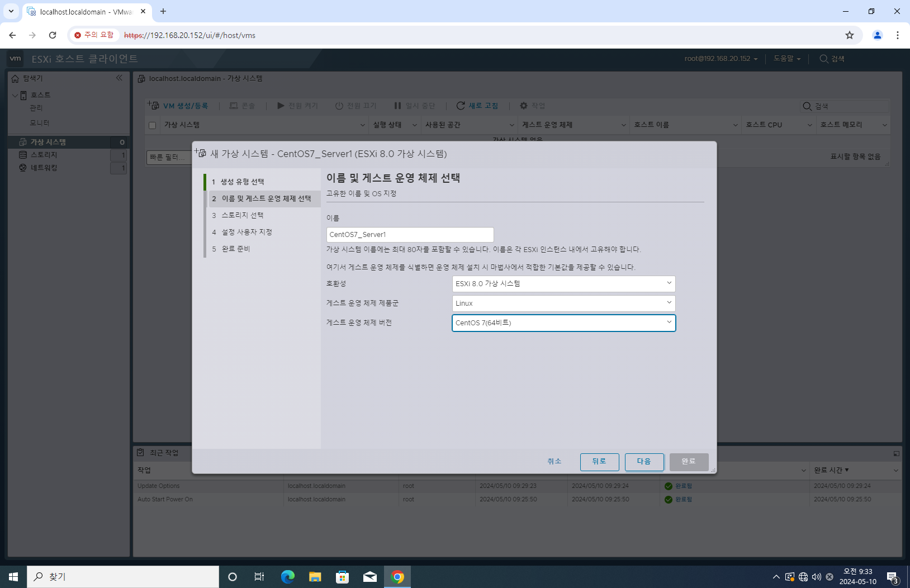Open 호스트 메모리 column dropdown arrow

pos(884,125)
